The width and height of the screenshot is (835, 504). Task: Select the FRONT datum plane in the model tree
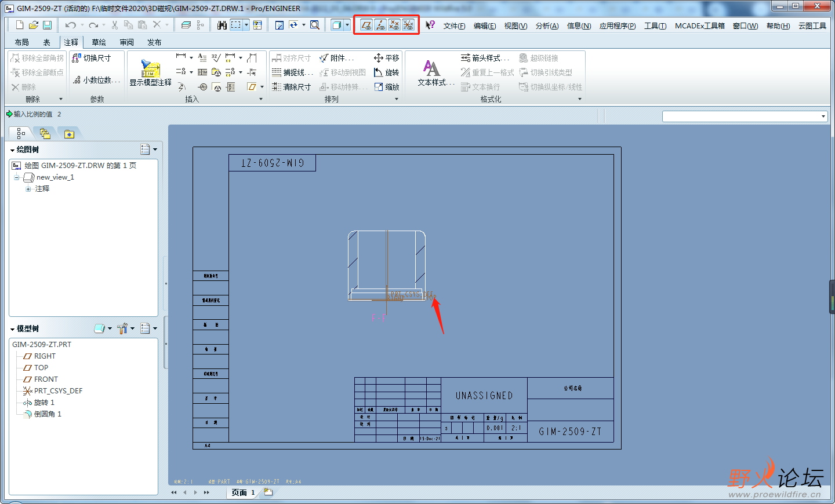(x=46, y=379)
